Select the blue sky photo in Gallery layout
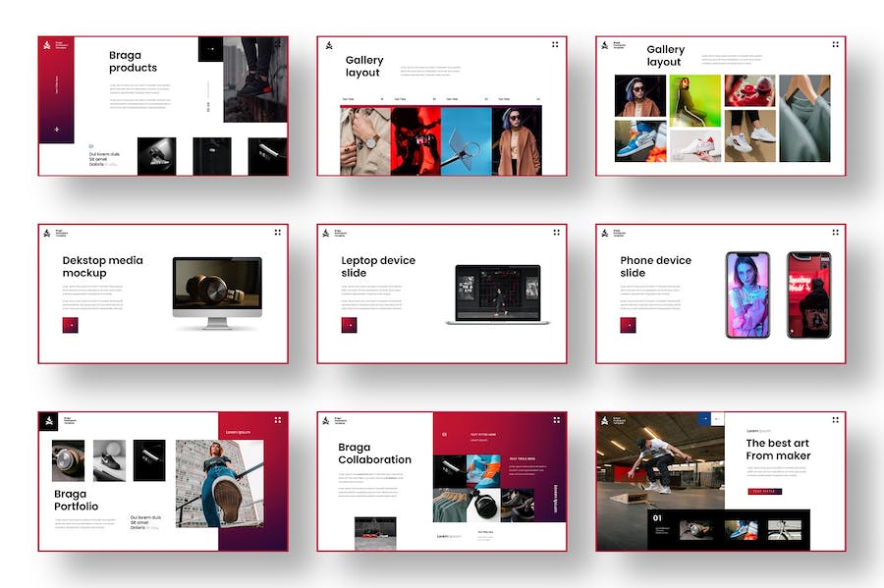884x588 pixels. coord(466,140)
